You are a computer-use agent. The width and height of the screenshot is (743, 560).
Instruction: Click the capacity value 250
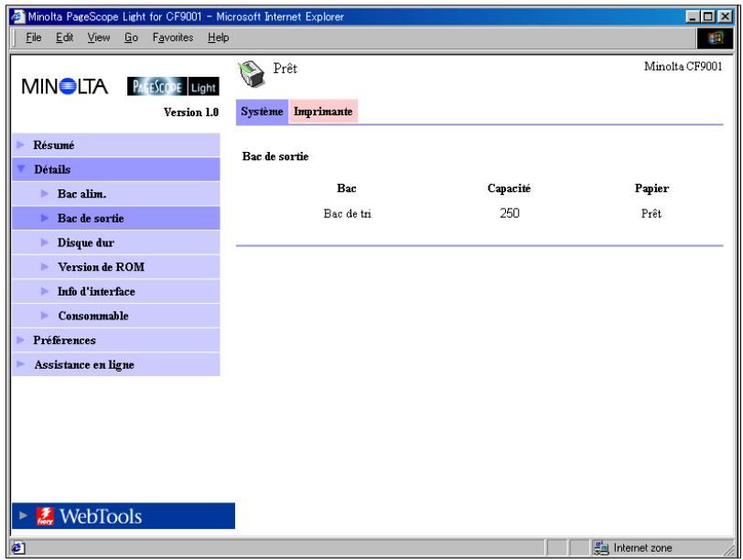pos(510,213)
